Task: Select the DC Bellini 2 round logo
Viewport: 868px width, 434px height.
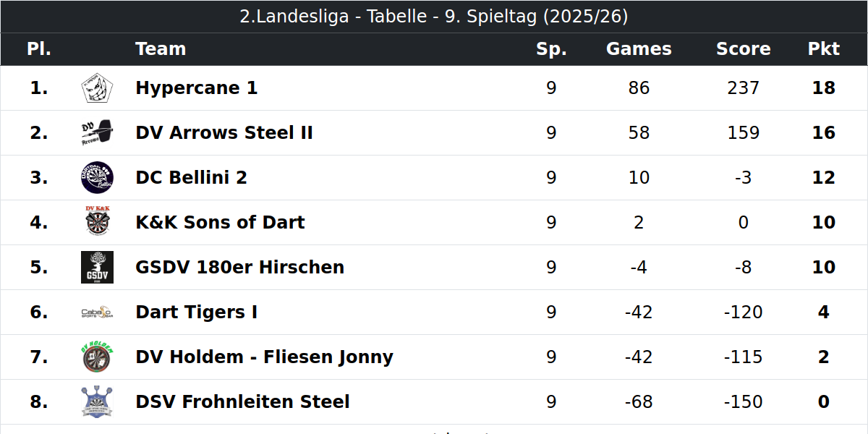Action: (x=97, y=178)
